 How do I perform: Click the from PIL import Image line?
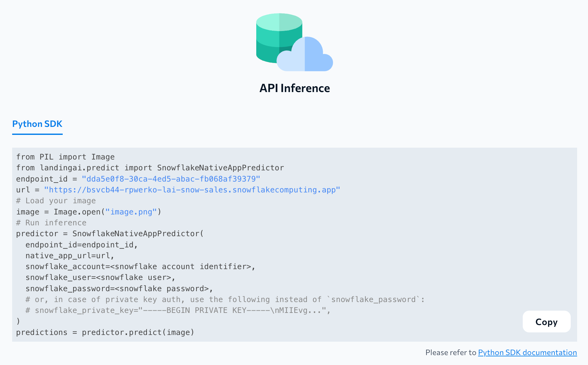click(65, 157)
